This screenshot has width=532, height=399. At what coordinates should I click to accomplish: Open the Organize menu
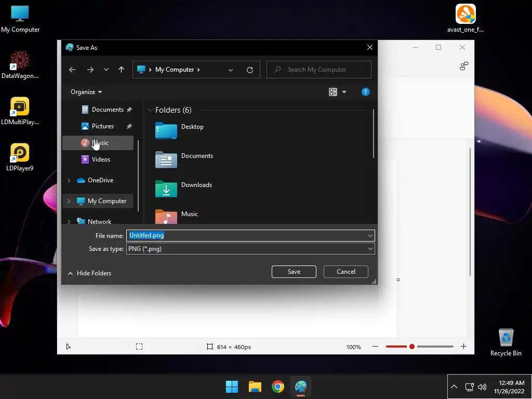(x=86, y=92)
